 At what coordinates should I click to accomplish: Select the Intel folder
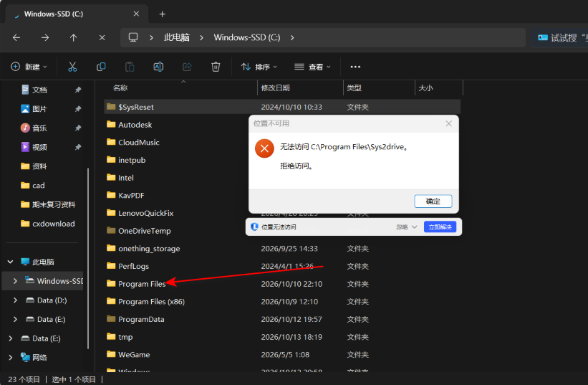125,178
